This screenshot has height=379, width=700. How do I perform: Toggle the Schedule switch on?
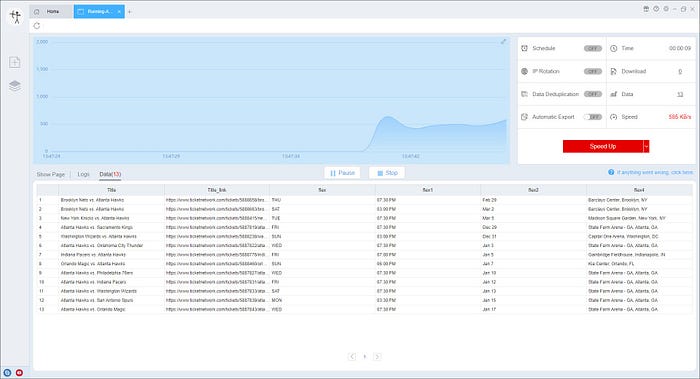593,48
